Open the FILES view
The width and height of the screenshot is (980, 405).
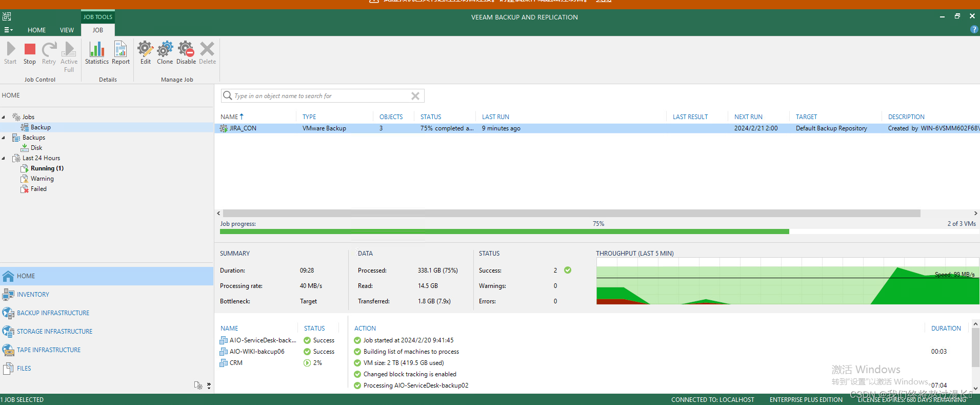pyautogui.click(x=107, y=369)
